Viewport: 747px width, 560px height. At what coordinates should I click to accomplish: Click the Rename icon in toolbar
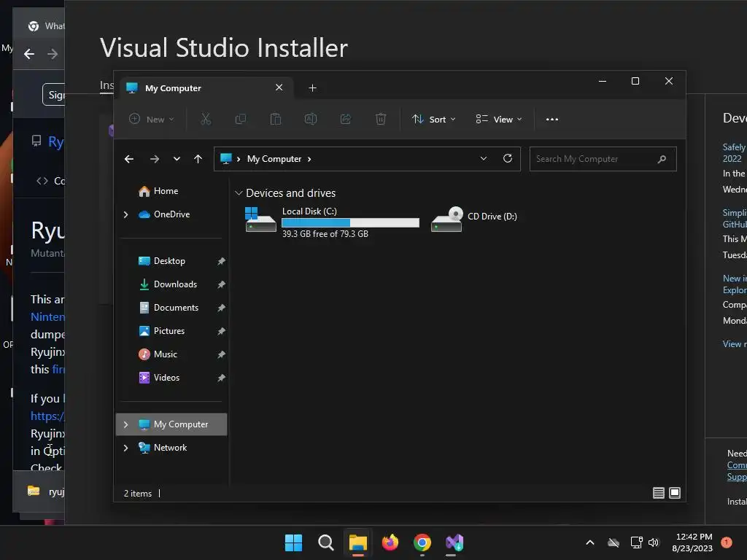[311, 119]
